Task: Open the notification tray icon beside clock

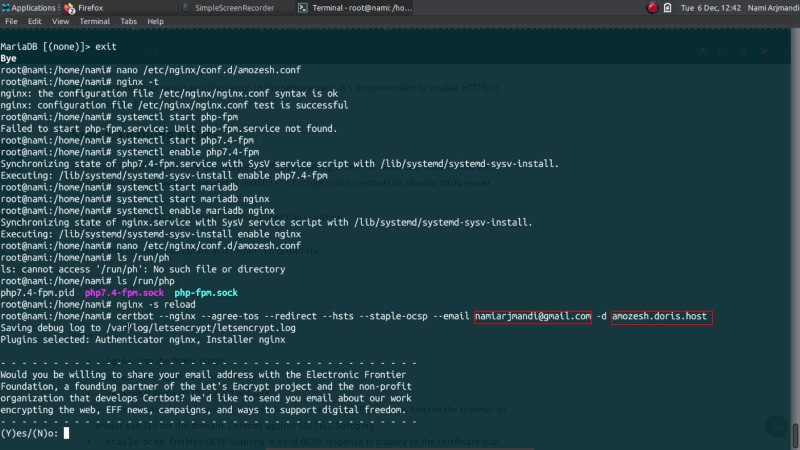Action: coord(667,8)
